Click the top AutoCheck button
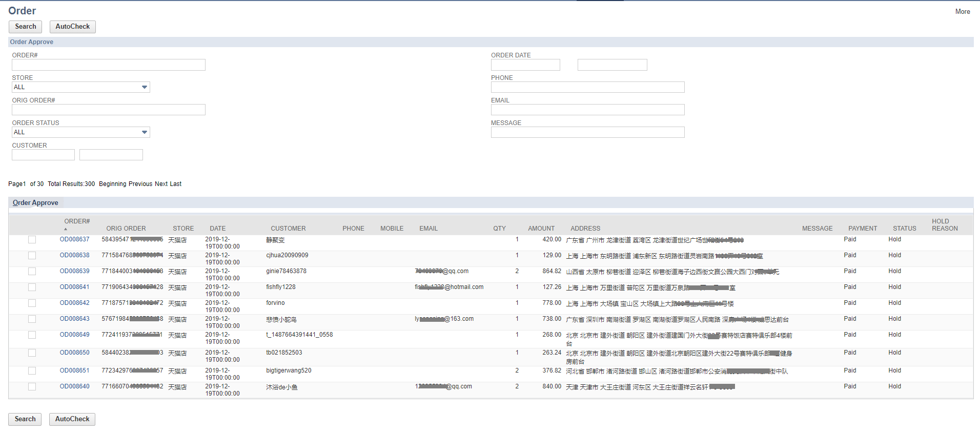The width and height of the screenshot is (980, 433). (x=72, y=27)
